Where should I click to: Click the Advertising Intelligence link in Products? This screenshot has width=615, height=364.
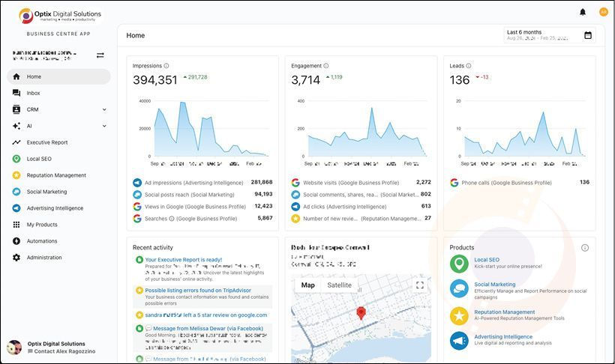pos(503,336)
